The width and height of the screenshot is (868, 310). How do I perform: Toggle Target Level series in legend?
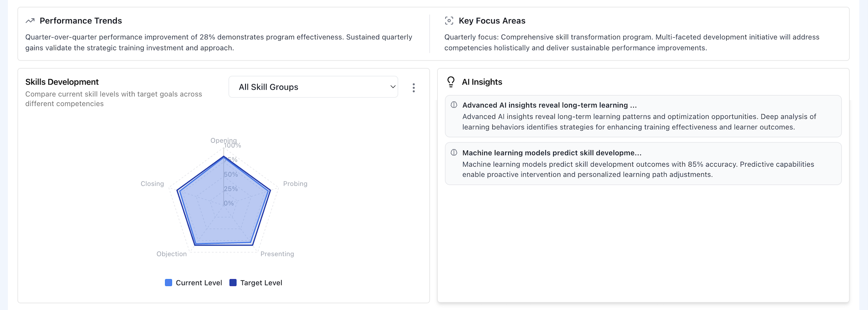pos(261,283)
